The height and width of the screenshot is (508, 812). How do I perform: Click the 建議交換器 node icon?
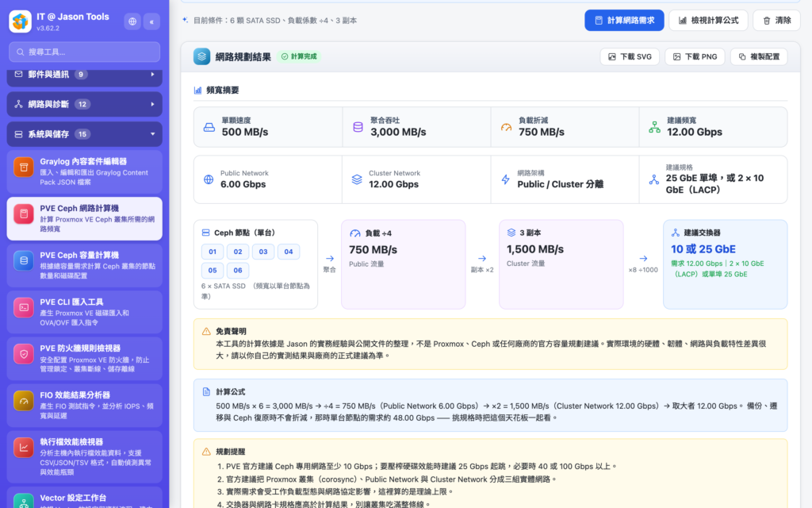[676, 233]
